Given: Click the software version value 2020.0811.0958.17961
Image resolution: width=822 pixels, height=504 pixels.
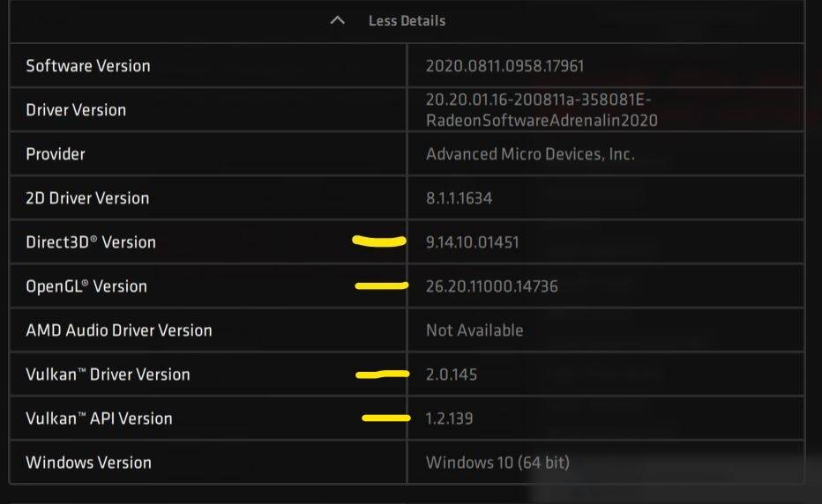Looking at the screenshot, I should point(504,66).
